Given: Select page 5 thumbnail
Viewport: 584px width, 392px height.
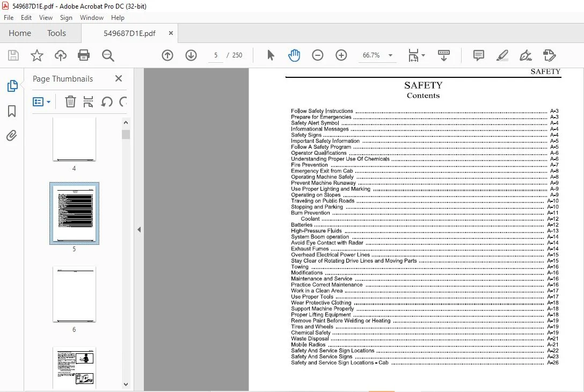Looking at the screenshot, I should (x=74, y=213).
